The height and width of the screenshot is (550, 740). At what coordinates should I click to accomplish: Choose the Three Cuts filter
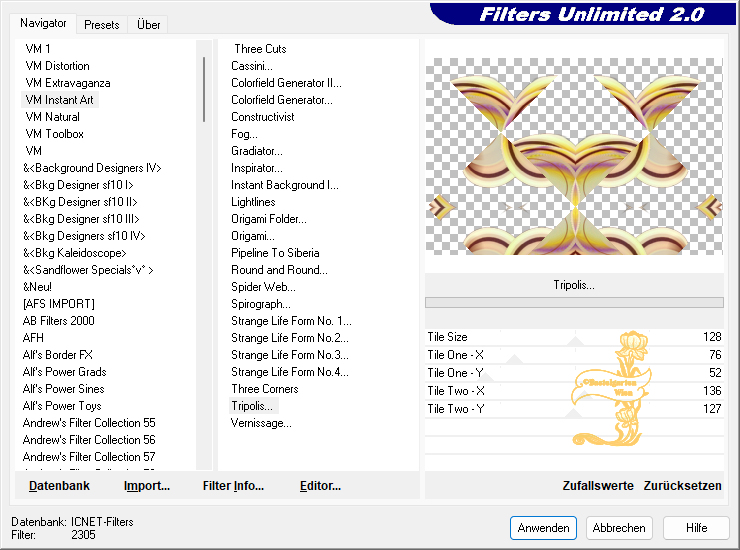click(260, 49)
